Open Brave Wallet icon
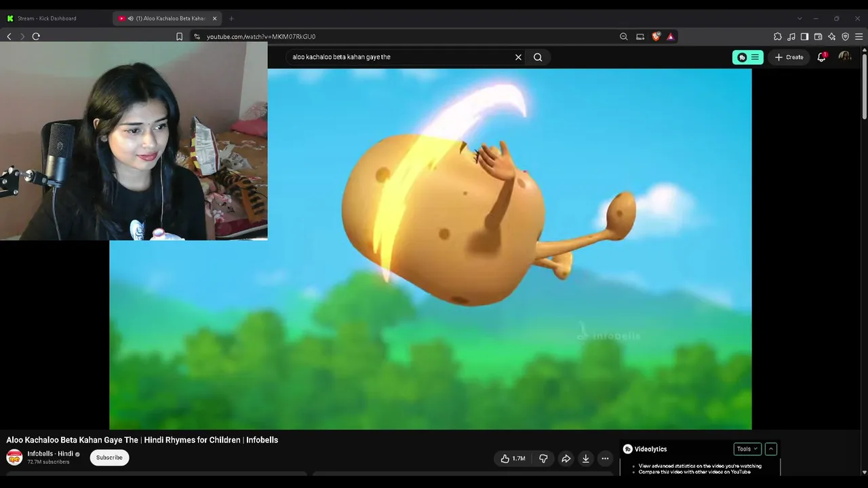The height and width of the screenshot is (488, 868). pos(818,37)
